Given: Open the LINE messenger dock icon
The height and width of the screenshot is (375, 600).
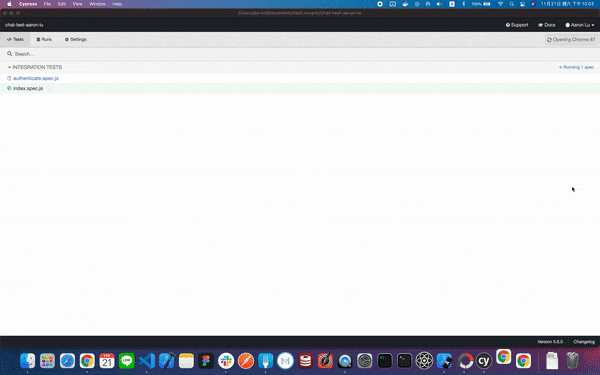Looking at the screenshot, I should click(x=127, y=361).
